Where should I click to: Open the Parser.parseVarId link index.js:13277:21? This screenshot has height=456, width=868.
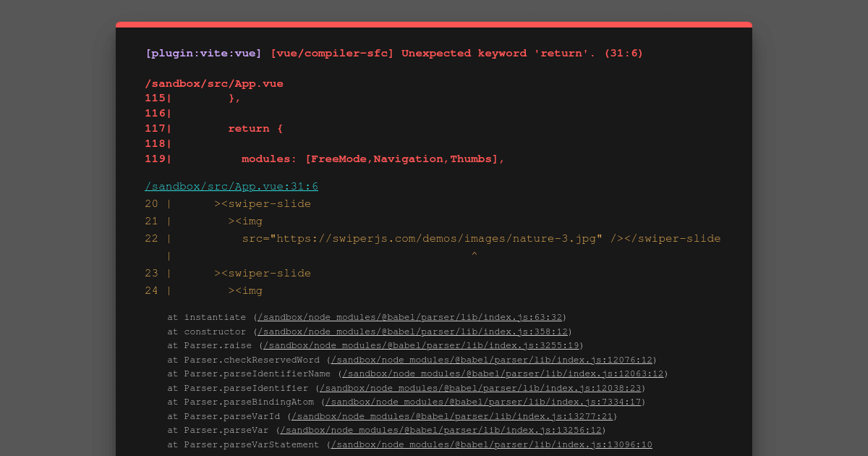[x=450, y=416]
